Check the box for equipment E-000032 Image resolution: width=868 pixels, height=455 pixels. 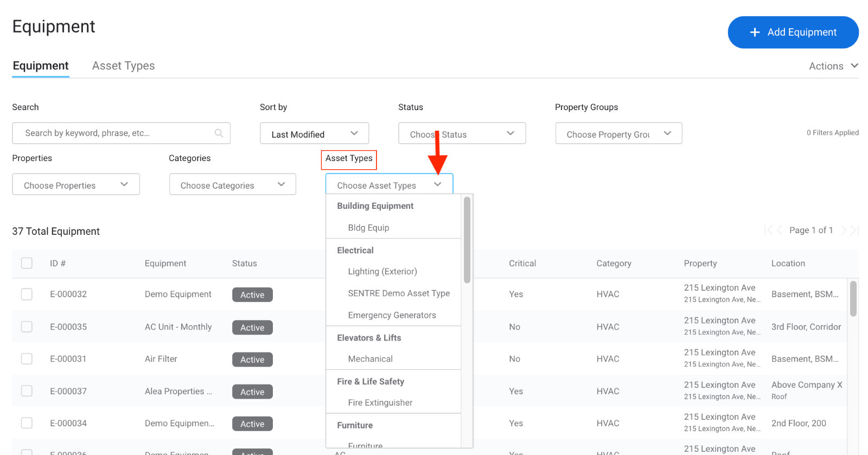(x=27, y=294)
